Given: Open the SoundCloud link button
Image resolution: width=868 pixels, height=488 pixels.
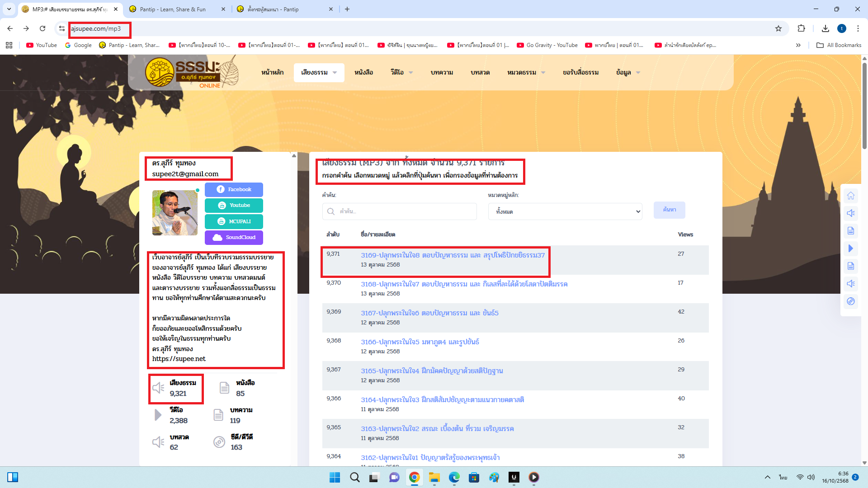Looking at the screenshot, I should click(234, 237).
